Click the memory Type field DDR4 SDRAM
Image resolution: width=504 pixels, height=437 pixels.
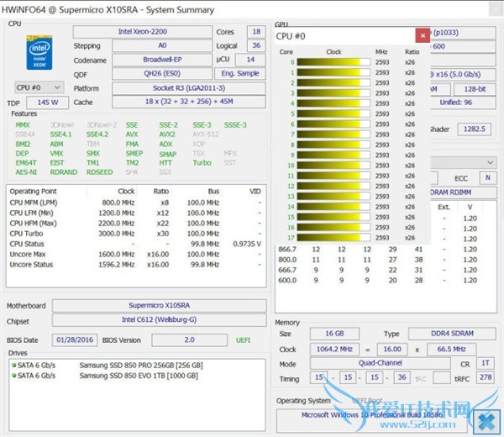point(452,334)
